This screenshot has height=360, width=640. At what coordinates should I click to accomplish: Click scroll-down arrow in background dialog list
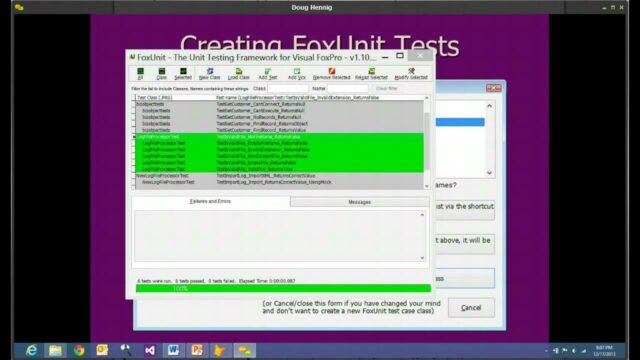point(489,173)
